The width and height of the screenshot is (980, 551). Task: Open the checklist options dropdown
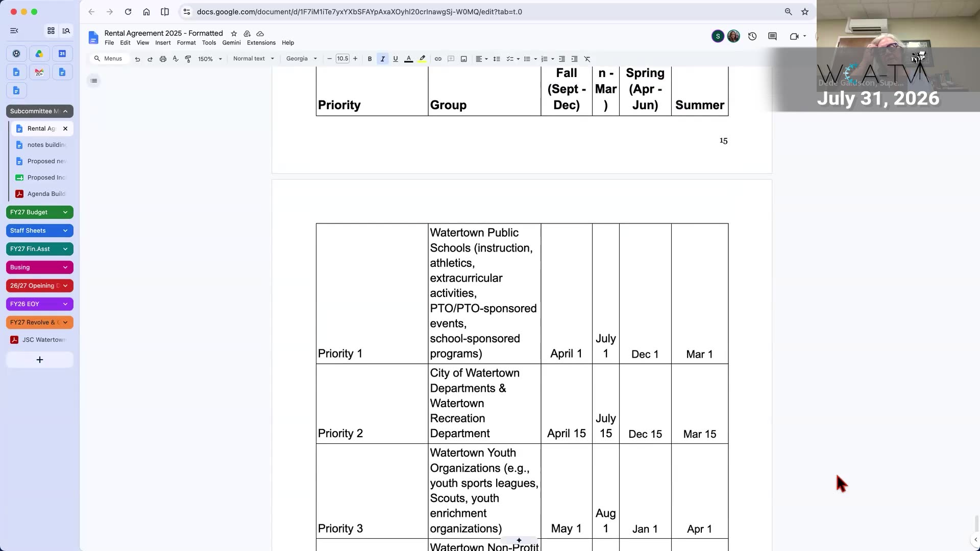tap(512, 59)
